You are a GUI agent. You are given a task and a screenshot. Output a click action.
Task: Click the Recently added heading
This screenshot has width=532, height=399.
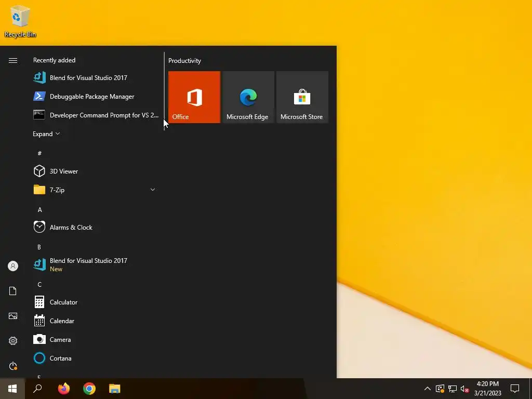click(x=54, y=60)
